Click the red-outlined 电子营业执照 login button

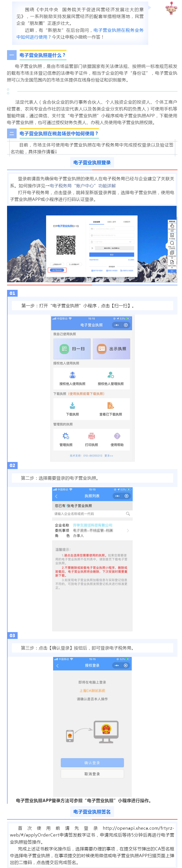57,270
